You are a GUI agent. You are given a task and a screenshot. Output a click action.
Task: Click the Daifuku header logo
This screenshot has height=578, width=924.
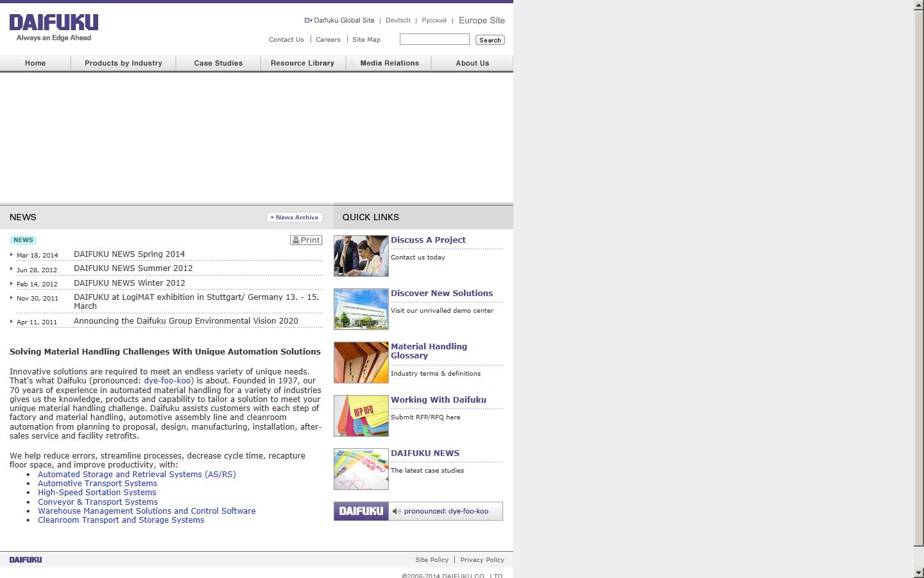[53, 25]
